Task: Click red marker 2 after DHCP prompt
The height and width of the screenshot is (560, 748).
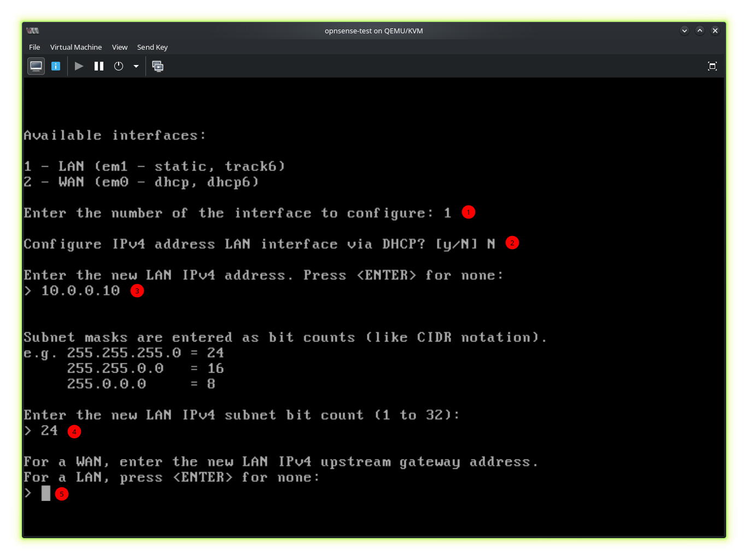Action: point(512,243)
